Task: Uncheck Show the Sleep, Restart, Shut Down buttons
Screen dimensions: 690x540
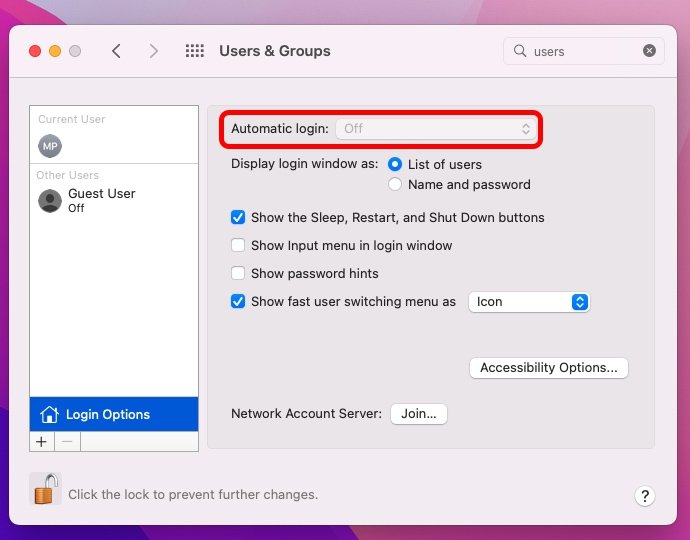Action: pos(238,217)
